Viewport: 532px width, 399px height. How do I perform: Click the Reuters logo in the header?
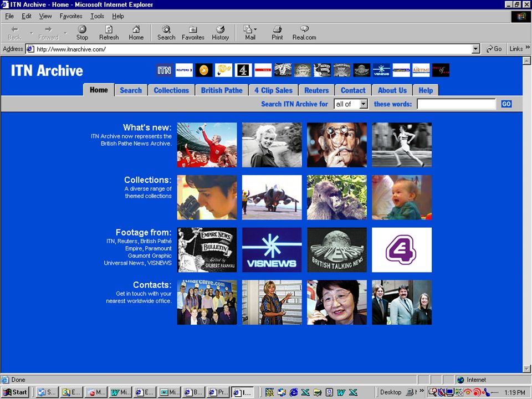pos(184,70)
